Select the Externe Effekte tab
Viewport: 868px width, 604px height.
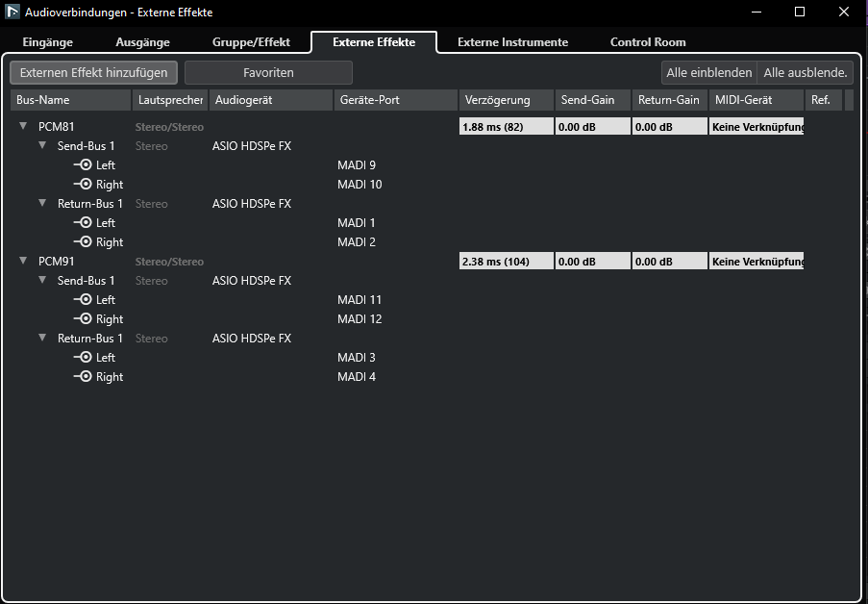(x=374, y=42)
